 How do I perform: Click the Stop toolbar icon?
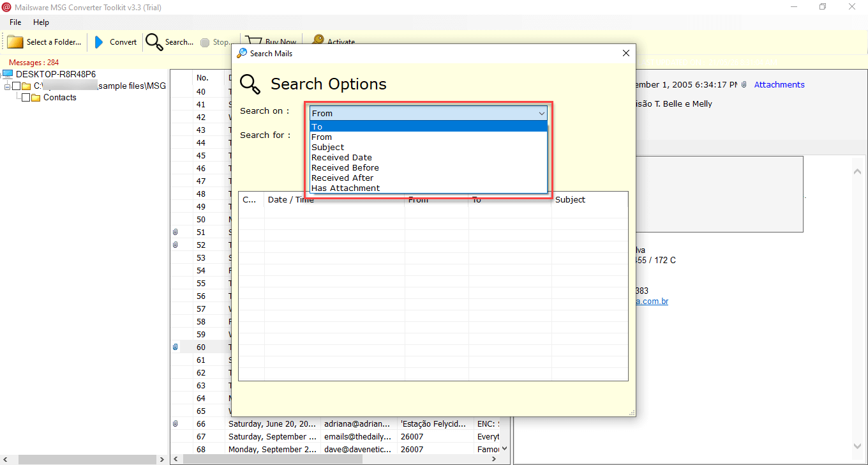click(x=205, y=42)
